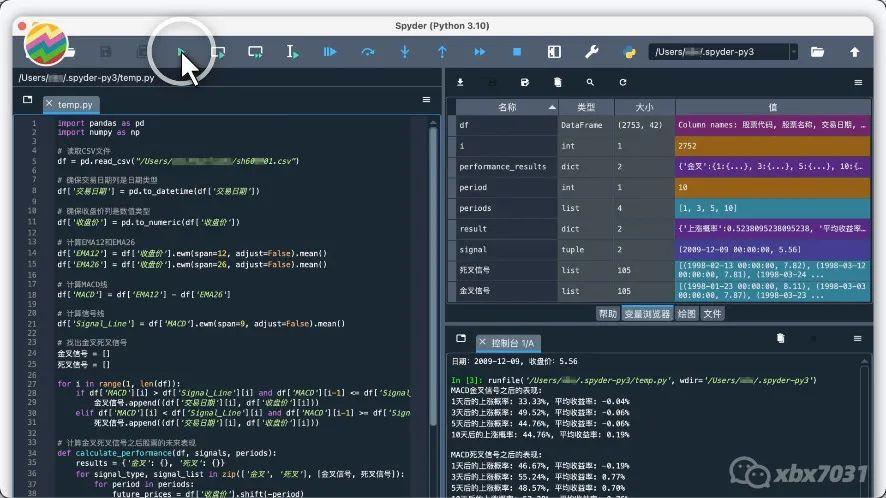Start debugging the file
Screen dimensions: 886x498
(x=330, y=51)
